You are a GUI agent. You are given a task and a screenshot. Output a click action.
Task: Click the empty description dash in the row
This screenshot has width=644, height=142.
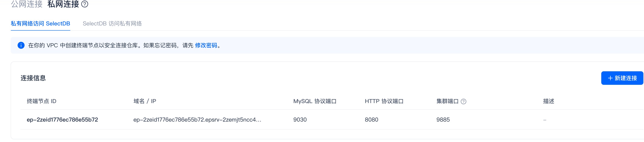(545, 120)
